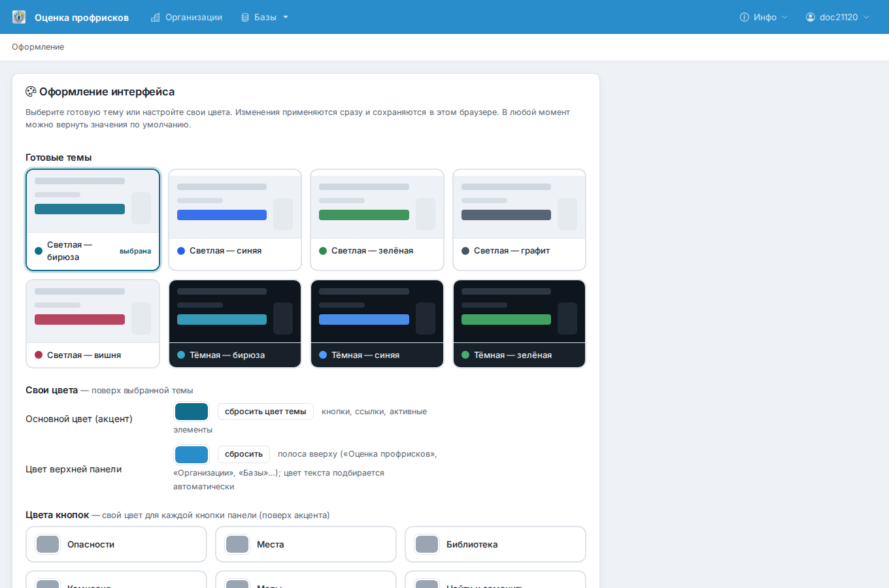Select the Светлая — графит theme
The height and width of the screenshot is (588, 889).
(519, 220)
